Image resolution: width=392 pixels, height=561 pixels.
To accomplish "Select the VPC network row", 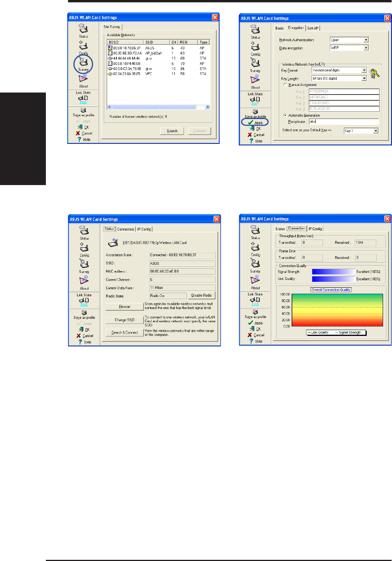I will (x=159, y=73).
